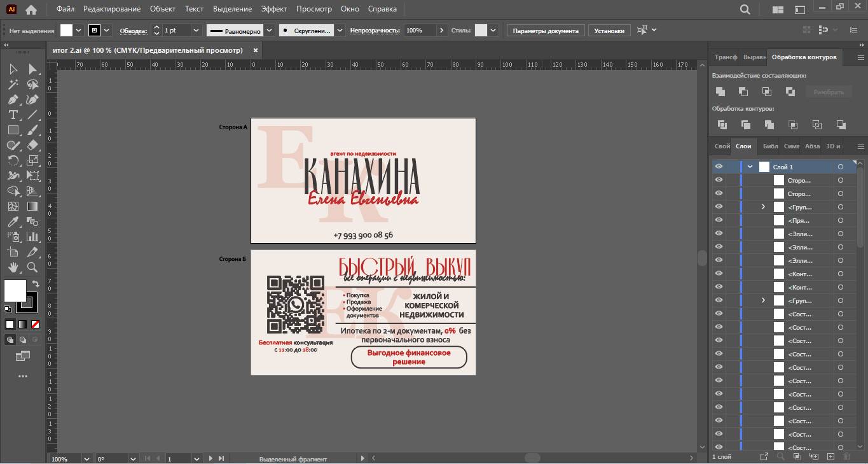Image resolution: width=868 pixels, height=464 pixels.
Task: Click the first shape mode icon in Pathfinder
Action: pos(720,92)
